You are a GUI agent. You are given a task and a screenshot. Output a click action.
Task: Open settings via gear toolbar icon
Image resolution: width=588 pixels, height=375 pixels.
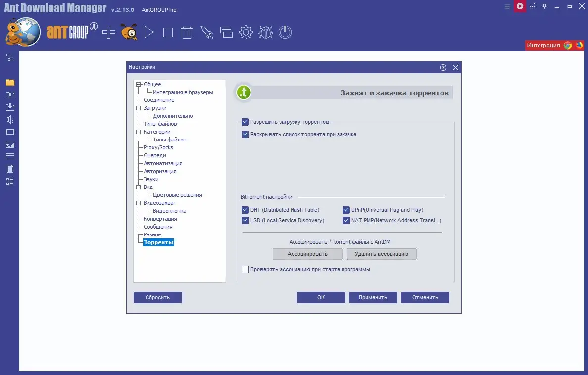[x=246, y=32]
